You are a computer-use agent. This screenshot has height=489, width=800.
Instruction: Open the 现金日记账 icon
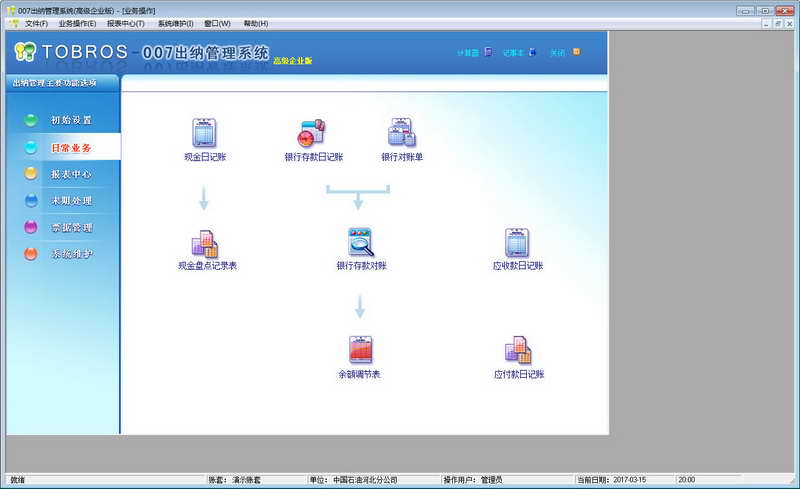(x=204, y=133)
